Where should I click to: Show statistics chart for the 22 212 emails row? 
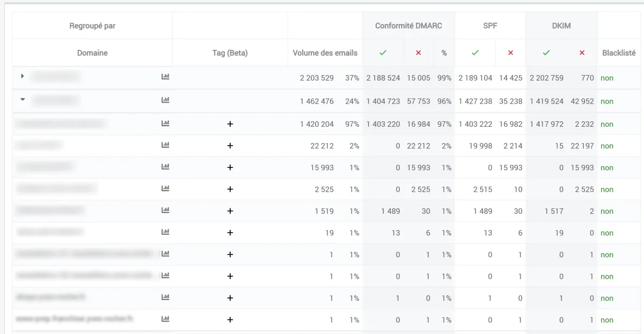coord(165,145)
